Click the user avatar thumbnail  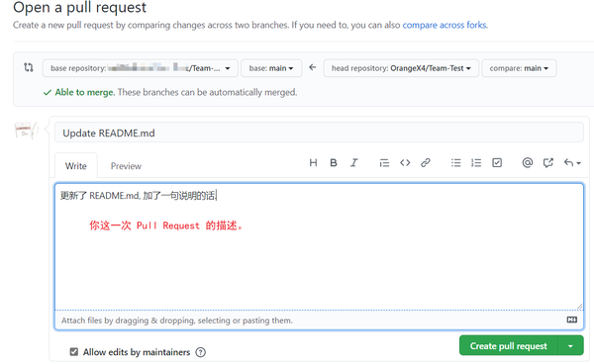pos(26,131)
